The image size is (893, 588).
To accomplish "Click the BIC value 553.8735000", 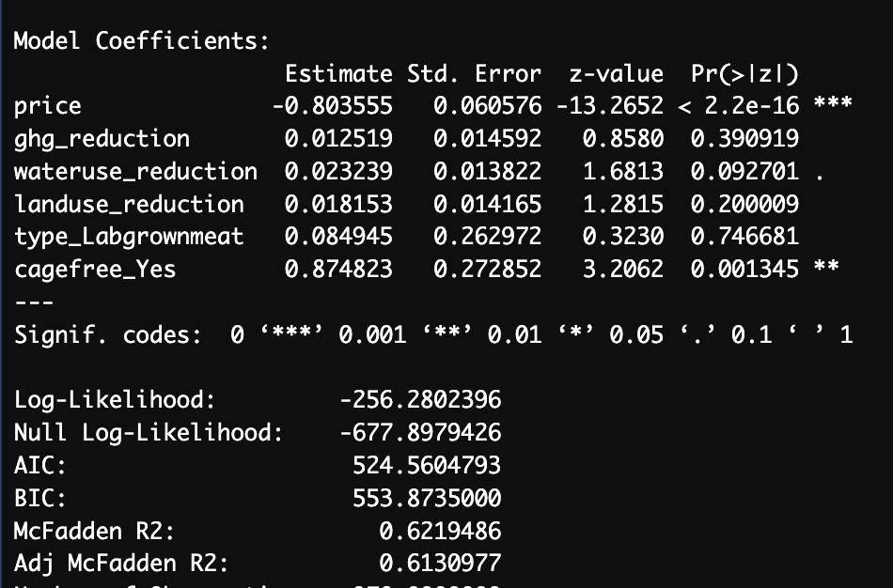I will coord(426,498).
